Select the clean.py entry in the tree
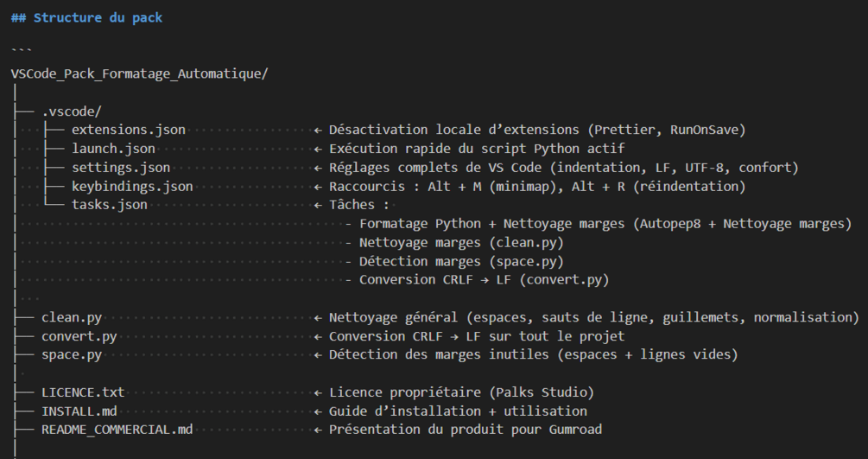The image size is (868, 459). tap(72, 317)
